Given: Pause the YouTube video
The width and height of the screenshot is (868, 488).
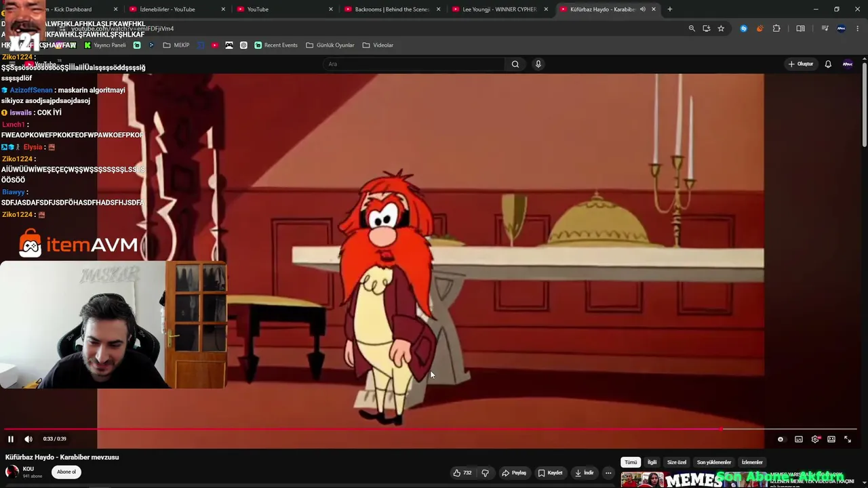Looking at the screenshot, I should [x=11, y=439].
